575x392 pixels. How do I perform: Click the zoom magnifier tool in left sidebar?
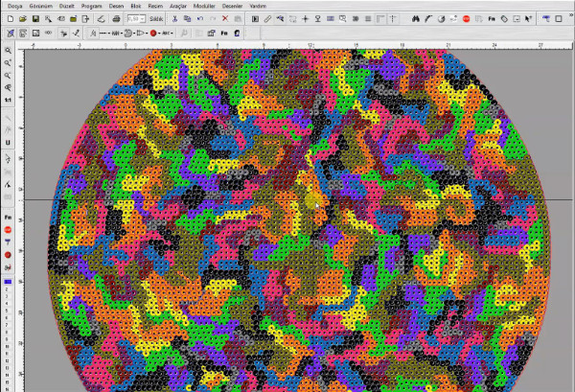click(x=8, y=51)
